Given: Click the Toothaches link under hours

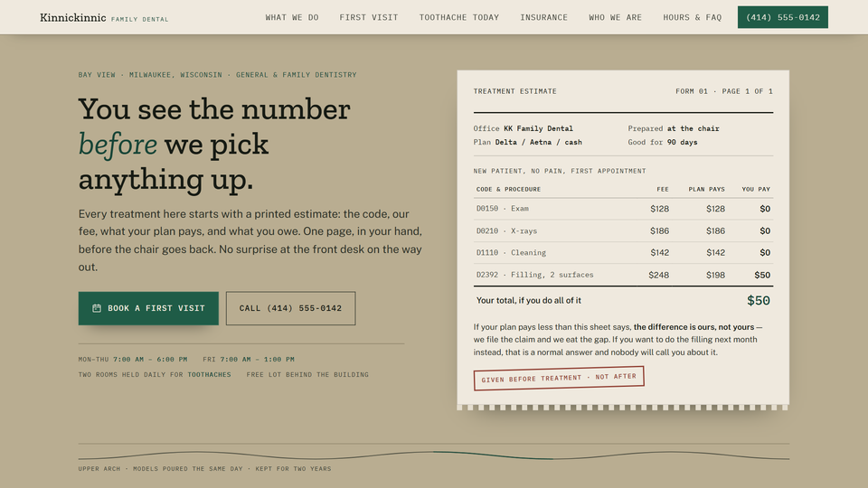Looking at the screenshot, I should [x=209, y=374].
